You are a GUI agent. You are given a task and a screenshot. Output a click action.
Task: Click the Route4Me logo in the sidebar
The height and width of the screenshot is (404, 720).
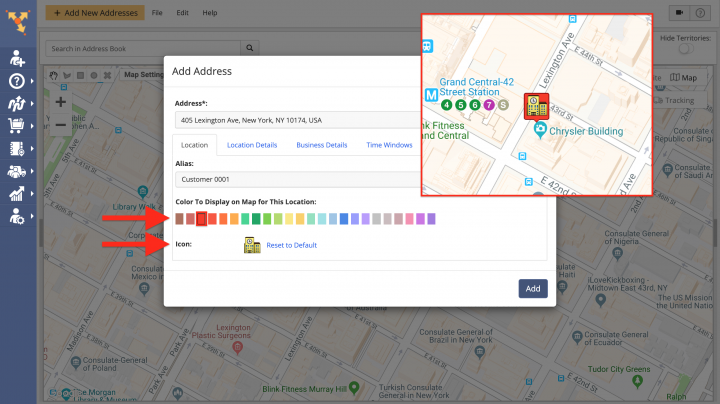click(x=18, y=22)
